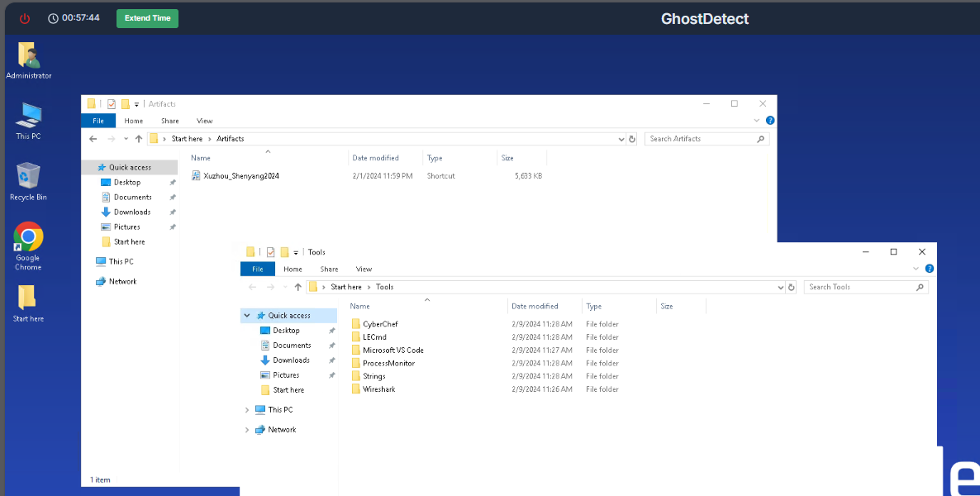Click the Extend Time button

click(147, 18)
